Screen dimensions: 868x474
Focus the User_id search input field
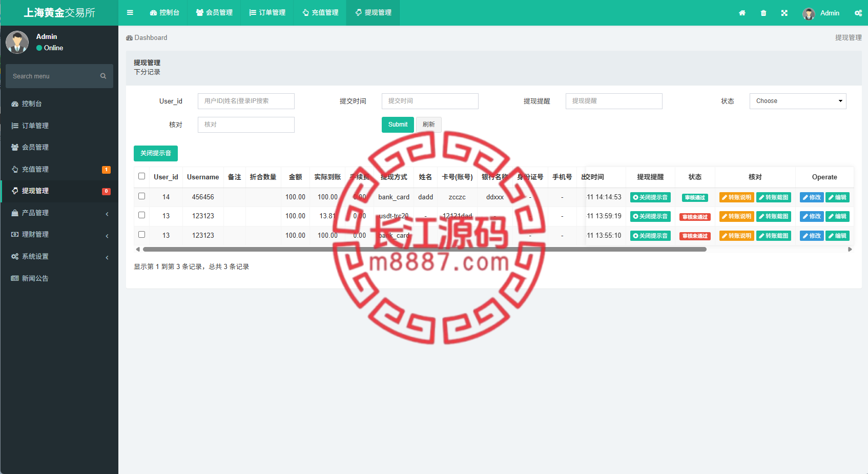pyautogui.click(x=246, y=101)
